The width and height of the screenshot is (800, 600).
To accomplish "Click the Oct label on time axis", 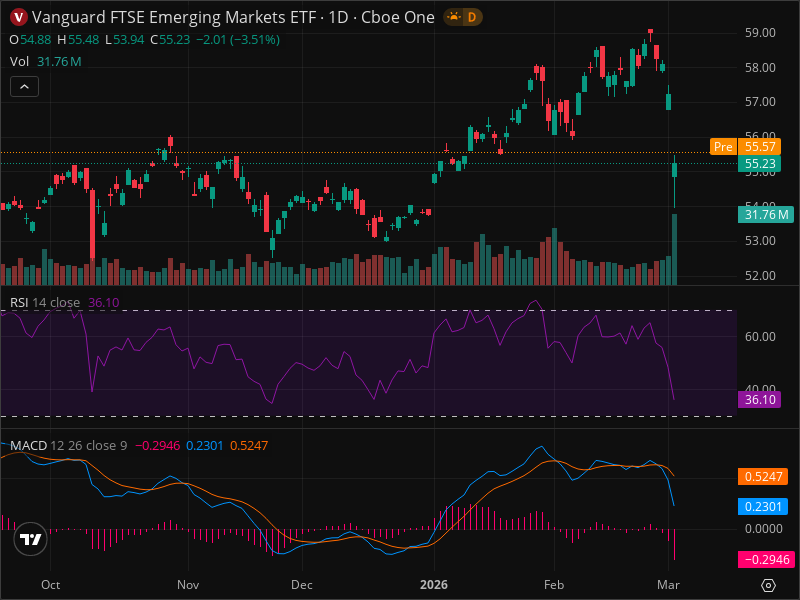I will click(x=51, y=585).
